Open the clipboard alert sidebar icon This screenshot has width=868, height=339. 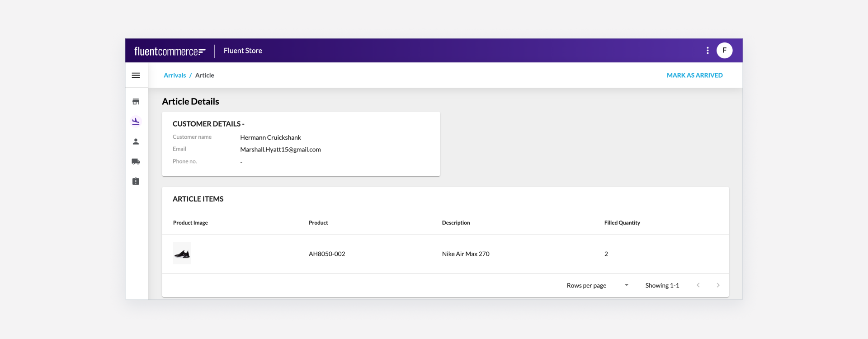click(x=136, y=181)
